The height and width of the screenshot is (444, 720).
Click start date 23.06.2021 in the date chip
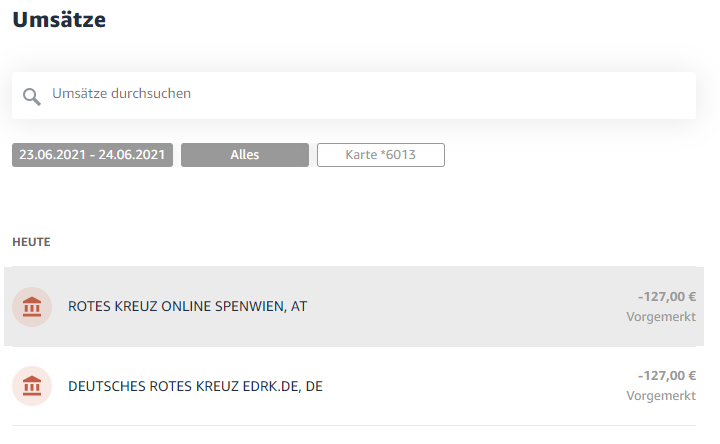[52, 155]
